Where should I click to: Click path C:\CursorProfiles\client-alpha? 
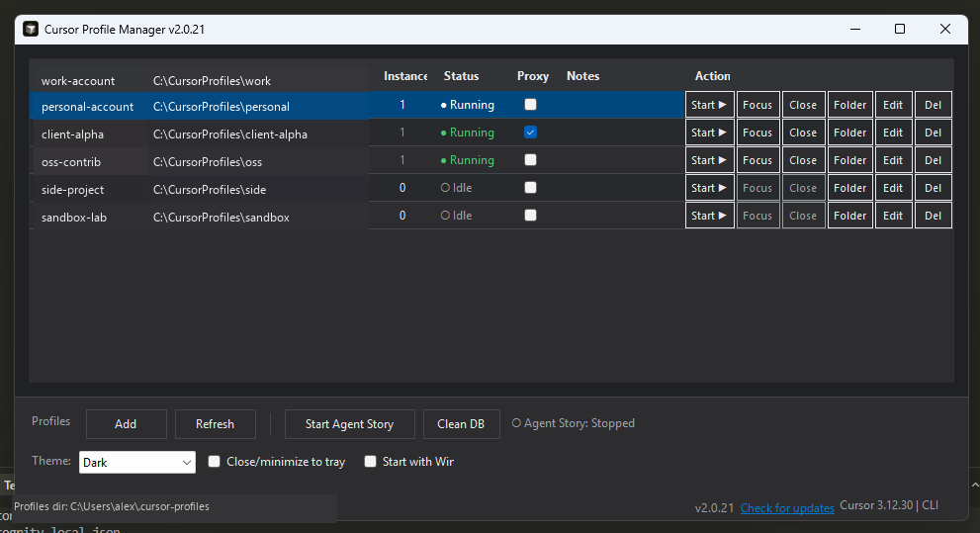(x=230, y=134)
